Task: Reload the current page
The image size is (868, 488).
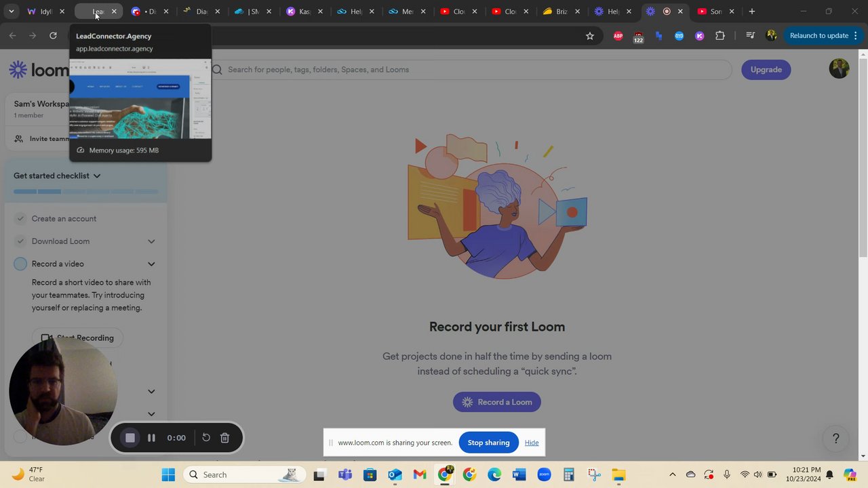Action: [x=53, y=36]
